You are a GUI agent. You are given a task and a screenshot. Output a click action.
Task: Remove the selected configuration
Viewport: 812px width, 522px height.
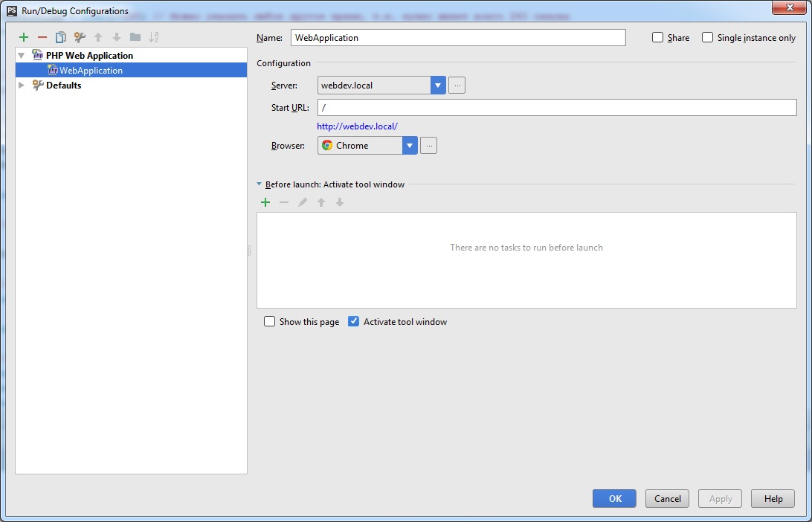(42, 37)
